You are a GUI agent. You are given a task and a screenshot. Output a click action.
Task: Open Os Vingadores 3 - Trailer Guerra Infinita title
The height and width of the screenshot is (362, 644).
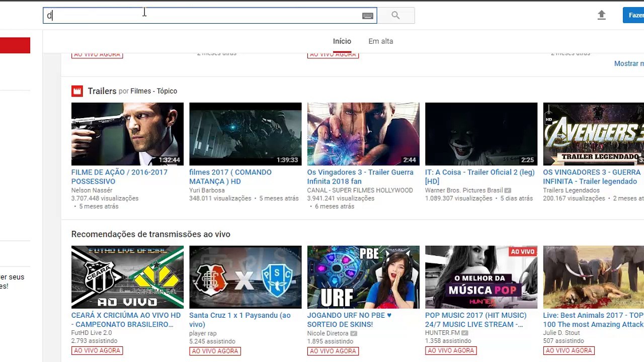pos(360,176)
